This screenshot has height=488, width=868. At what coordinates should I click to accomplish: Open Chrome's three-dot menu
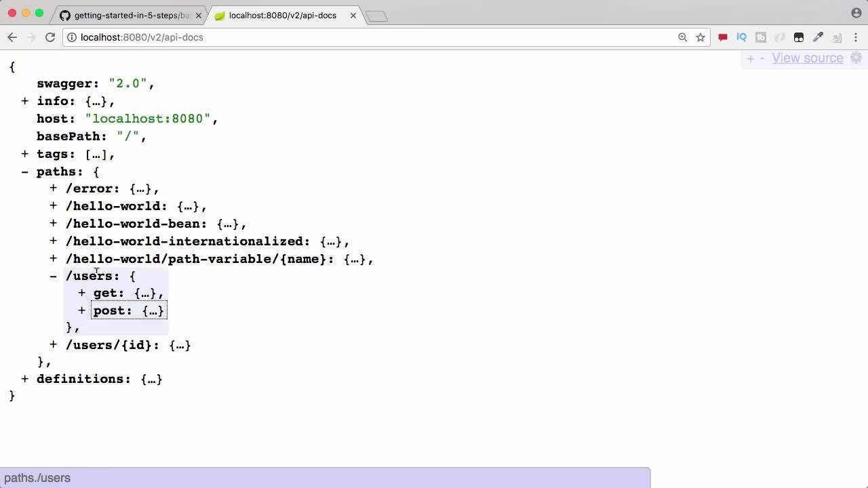click(x=856, y=37)
